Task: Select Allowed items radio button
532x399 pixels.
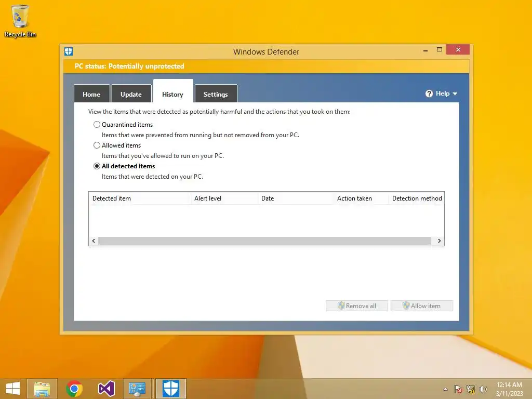Action: click(x=97, y=145)
